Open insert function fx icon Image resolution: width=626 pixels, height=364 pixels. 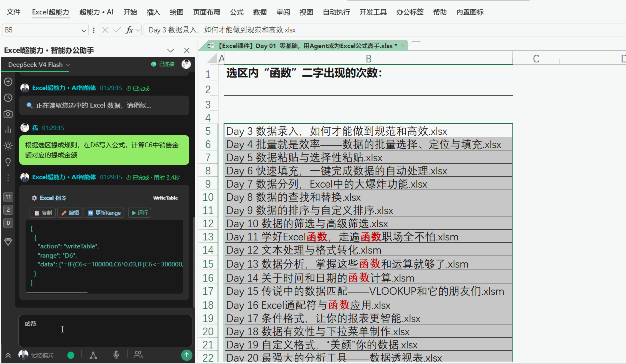(x=129, y=30)
